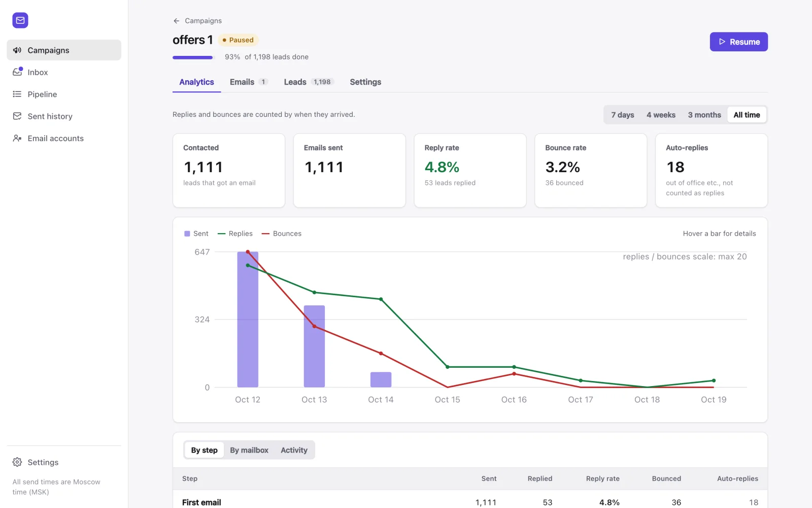Click the Oct 13 sent bar
Screen dimensions: 812x508
[x=314, y=346]
